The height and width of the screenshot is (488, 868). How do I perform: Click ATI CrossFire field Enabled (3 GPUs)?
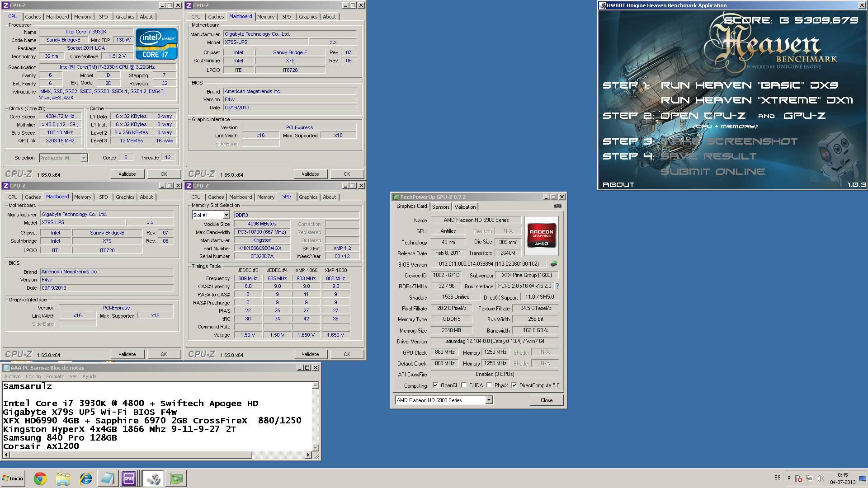pyautogui.click(x=495, y=374)
